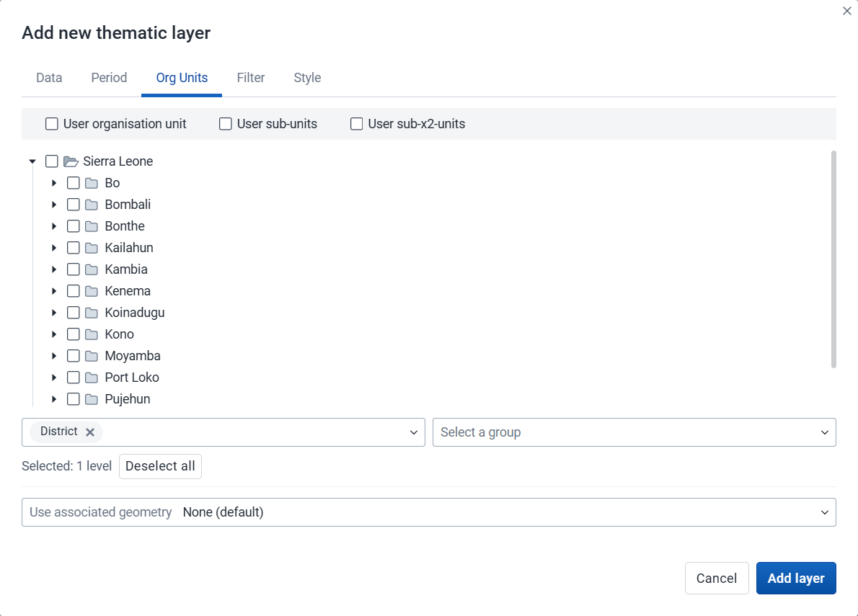The width and height of the screenshot is (858, 616).
Task: Click the Kenema folder icon
Action: point(92,291)
